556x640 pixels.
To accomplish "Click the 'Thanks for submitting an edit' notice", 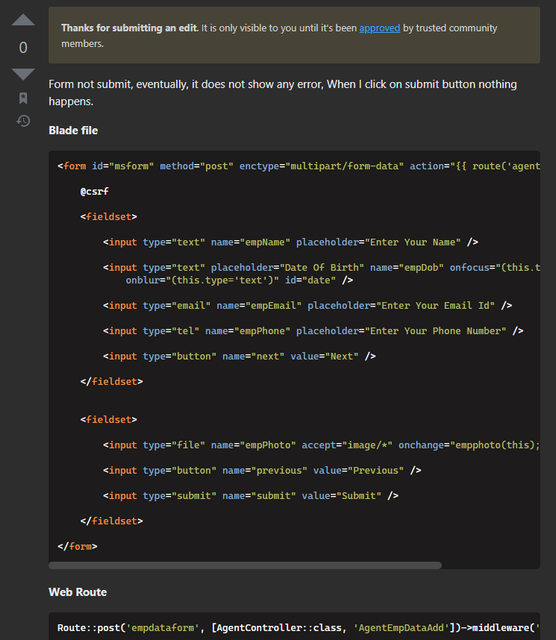I will (x=294, y=35).
